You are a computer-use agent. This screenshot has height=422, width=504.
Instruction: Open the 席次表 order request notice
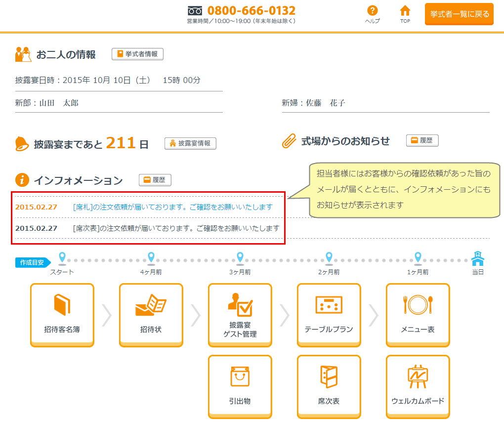tap(176, 228)
